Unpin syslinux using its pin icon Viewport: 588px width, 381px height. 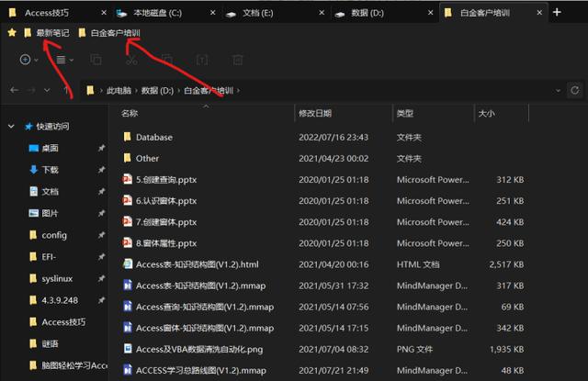coord(101,278)
